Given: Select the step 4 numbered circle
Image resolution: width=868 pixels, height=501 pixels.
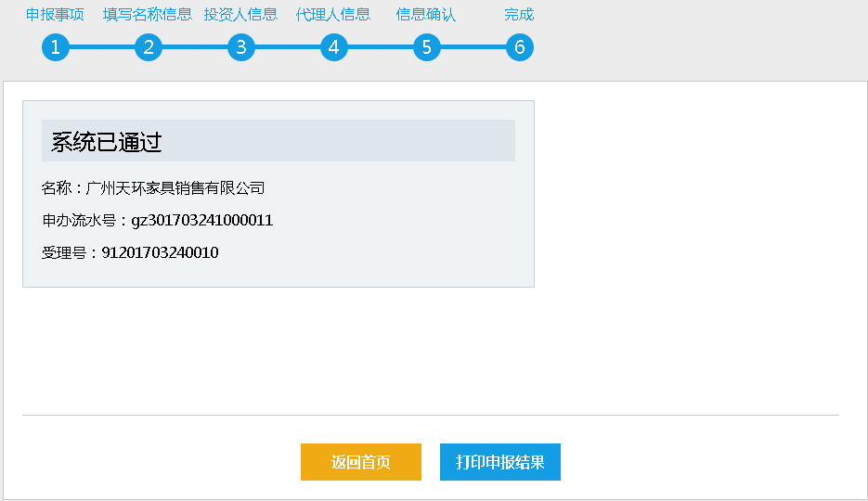Looking at the screenshot, I should click(334, 47).
